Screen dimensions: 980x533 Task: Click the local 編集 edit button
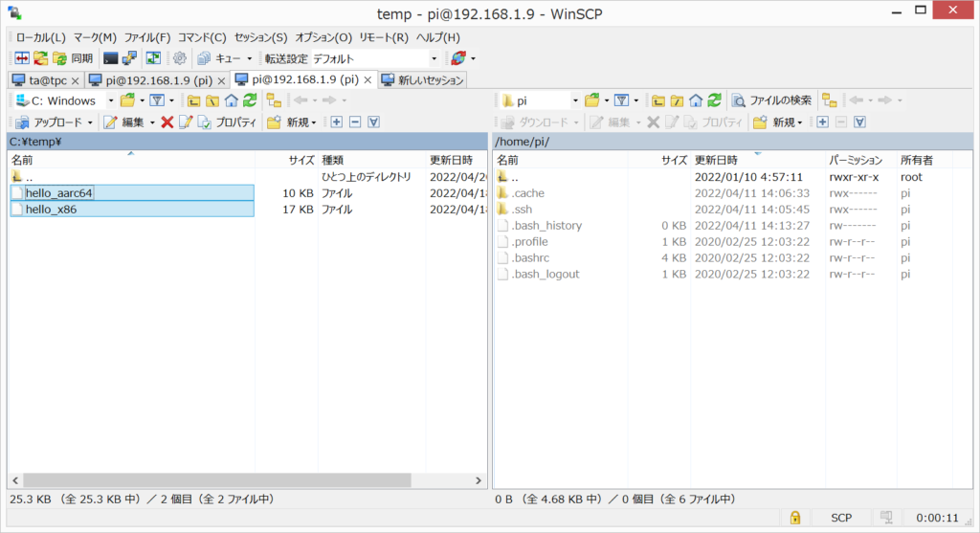pos(124,122)
